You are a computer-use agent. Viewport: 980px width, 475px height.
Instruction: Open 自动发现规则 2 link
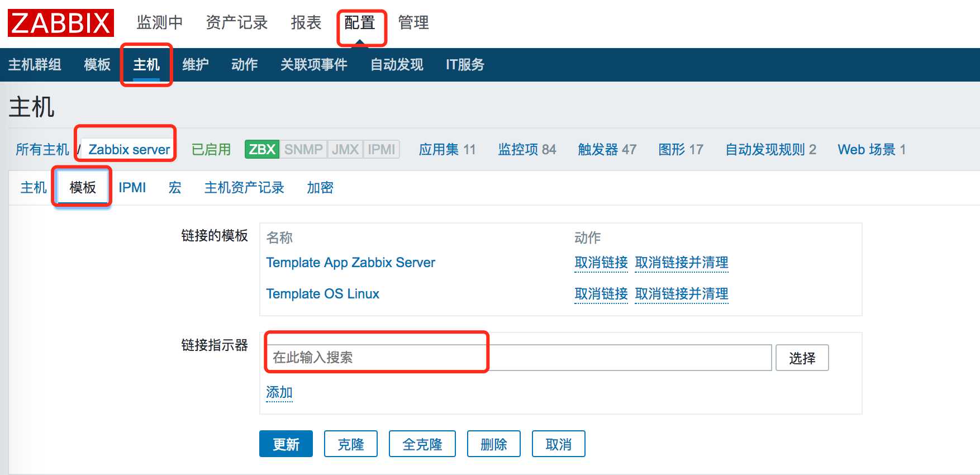pos(771,149)
